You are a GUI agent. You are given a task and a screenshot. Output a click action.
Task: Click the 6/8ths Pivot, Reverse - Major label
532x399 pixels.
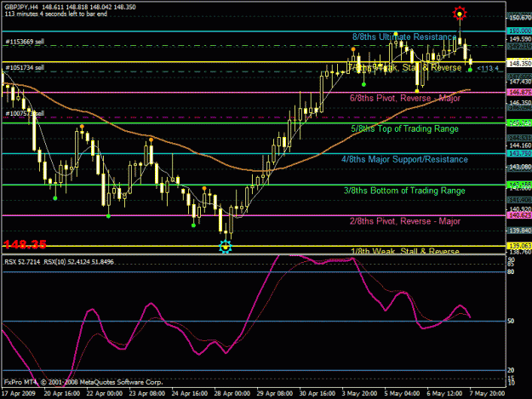(405, 99)
